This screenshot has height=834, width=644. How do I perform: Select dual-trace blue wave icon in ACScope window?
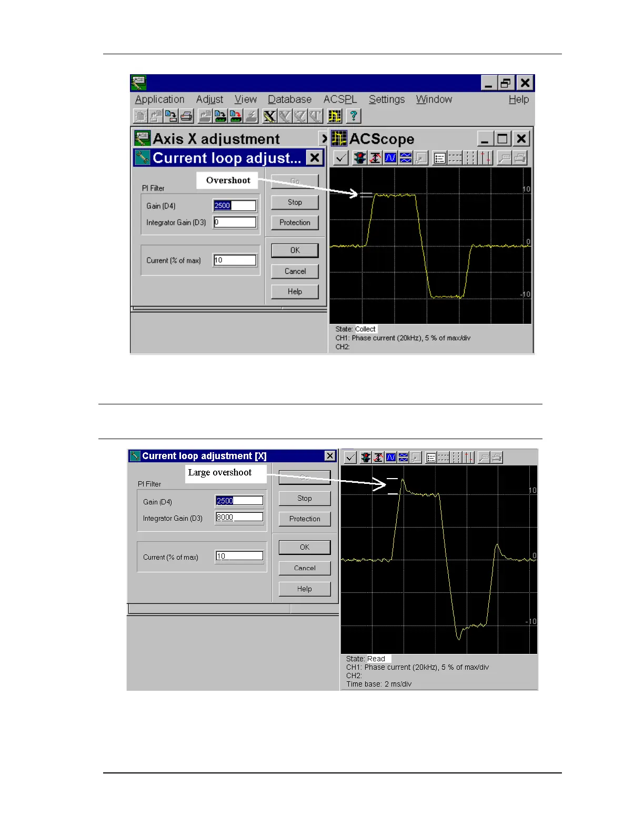point(406,157)
